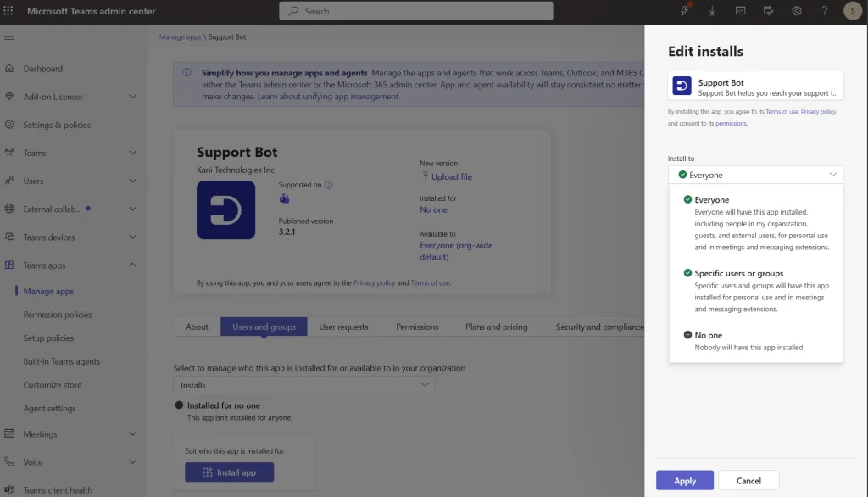Click the Meetings calendar icon
The image size is (868, 497).
click(x=9, y=433)
